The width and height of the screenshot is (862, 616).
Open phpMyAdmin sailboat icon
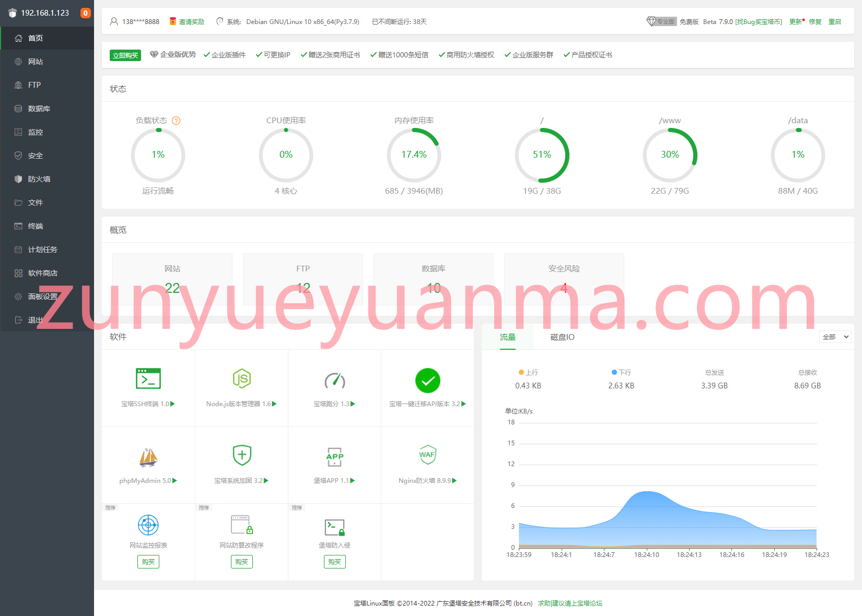pos(148,457)
